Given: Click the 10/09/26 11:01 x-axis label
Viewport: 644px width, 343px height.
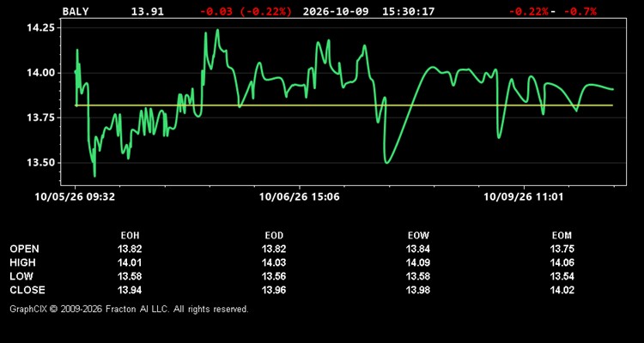Looking at the screenshot, I should pyautogui.click(x=524, y=197).
